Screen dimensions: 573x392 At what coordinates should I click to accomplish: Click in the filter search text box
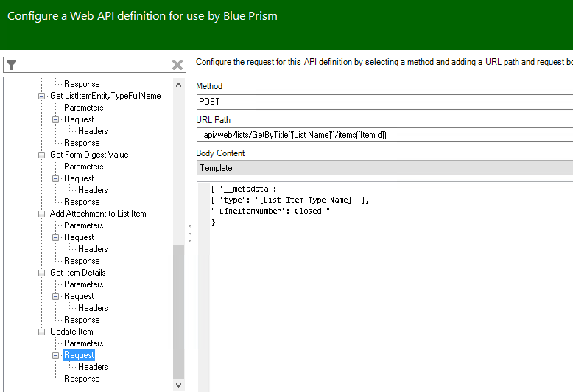pyautogui.click(x=94, y=65)
